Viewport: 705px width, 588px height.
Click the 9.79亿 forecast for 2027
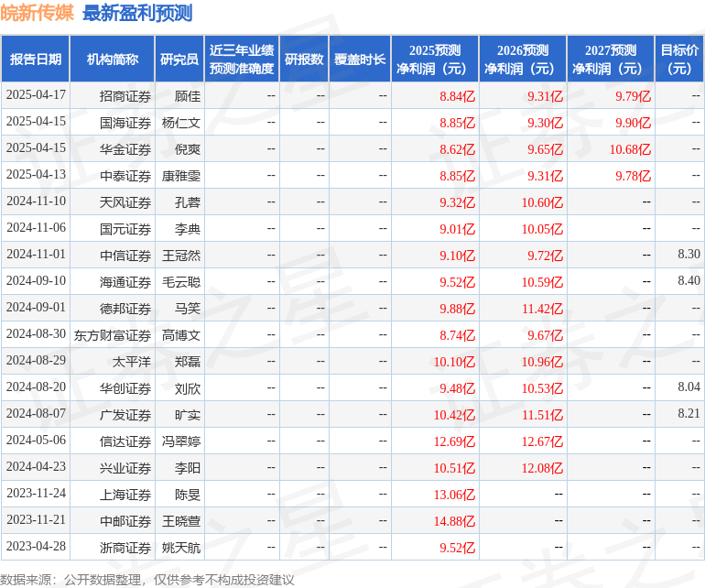click(633, 96)
